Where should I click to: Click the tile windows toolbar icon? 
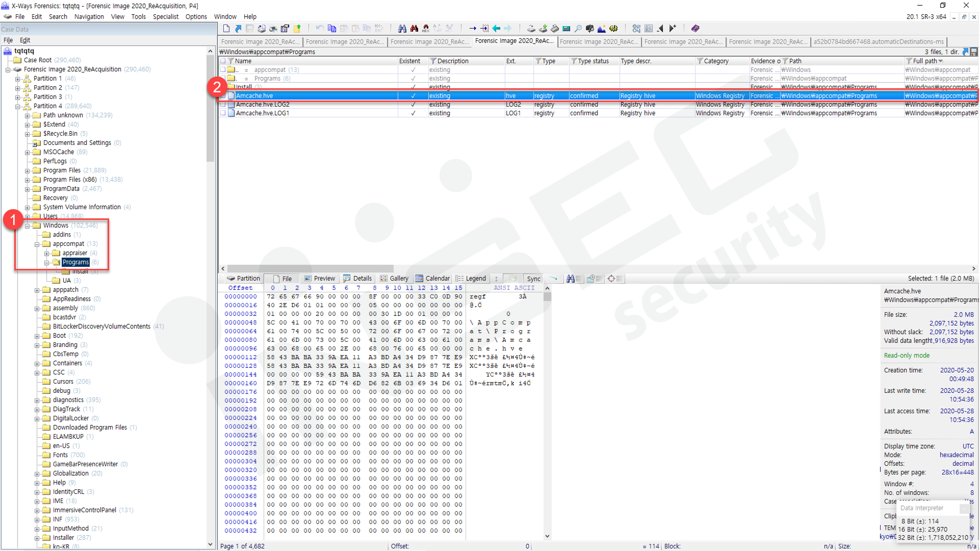point(648,28)
